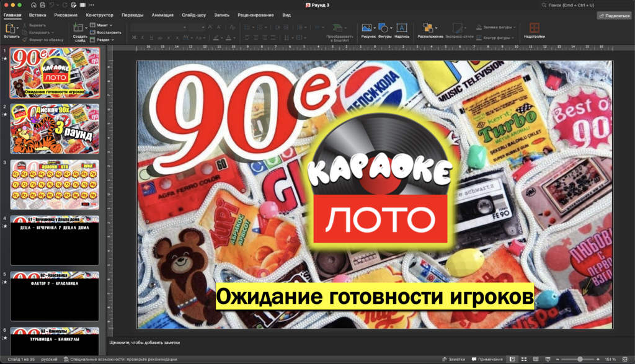635x364 pixels.
Task: Click Reset (Восстановить) slide icon
Action: click(92, 32)
